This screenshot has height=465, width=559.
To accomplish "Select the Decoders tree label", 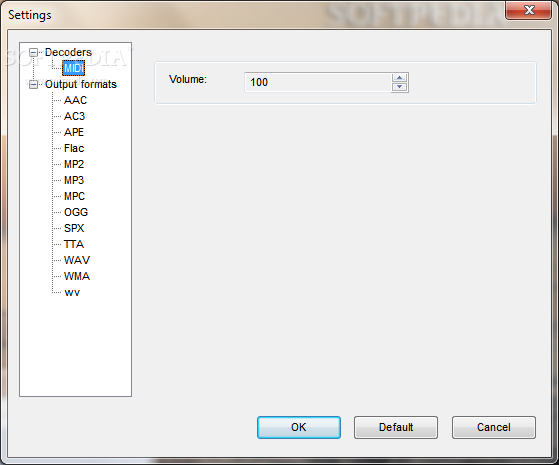I will [x=68, y=52].
